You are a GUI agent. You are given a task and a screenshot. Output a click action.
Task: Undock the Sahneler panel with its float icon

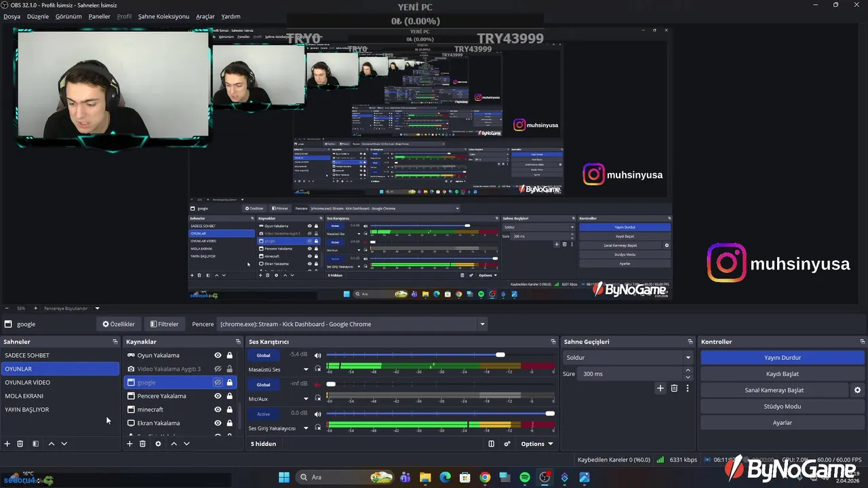(x=115, y=342)
